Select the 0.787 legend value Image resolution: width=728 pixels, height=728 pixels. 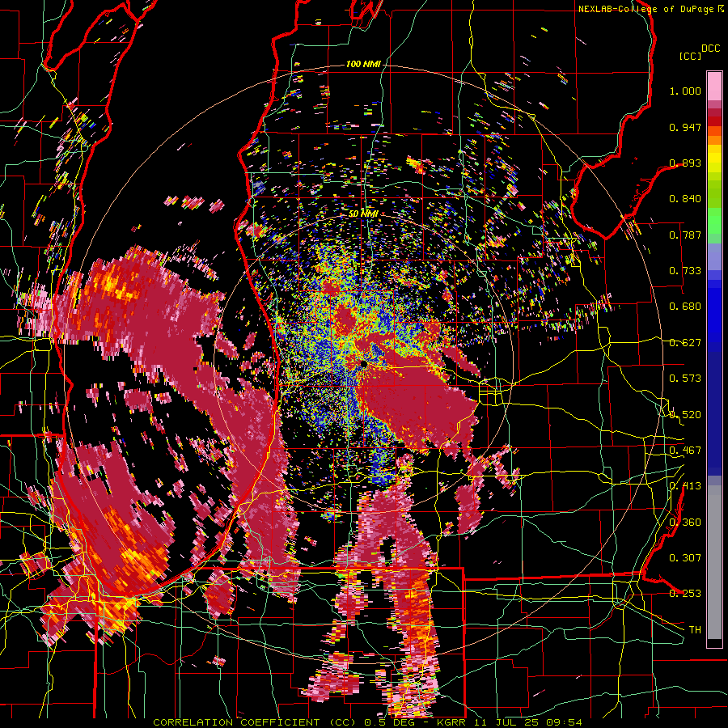coord(685,235)
